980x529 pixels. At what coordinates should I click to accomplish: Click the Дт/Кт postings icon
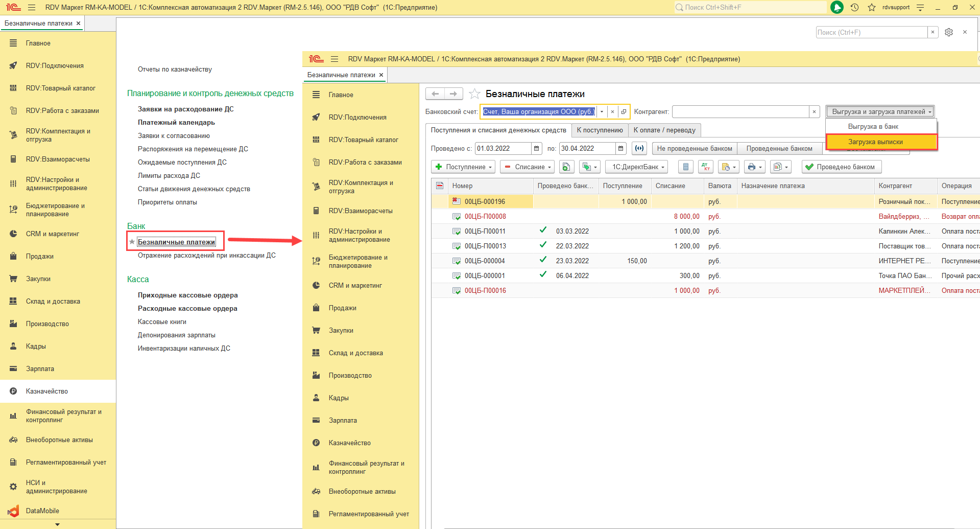(706, 167)
